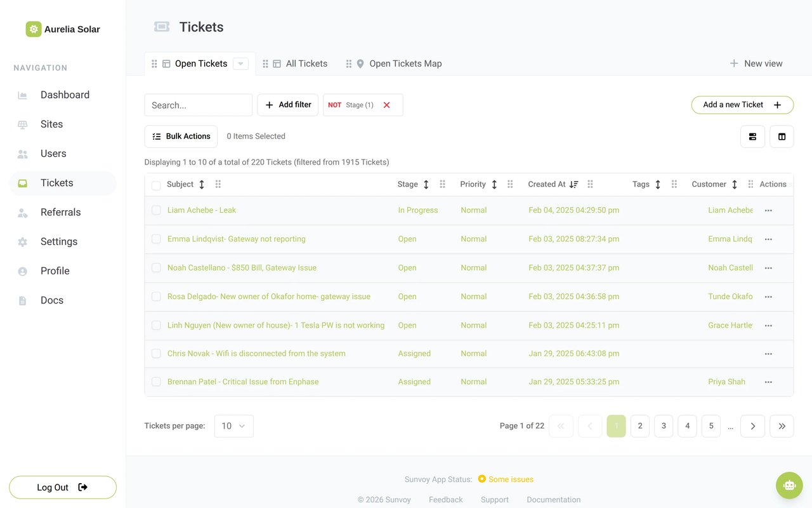Viewport: 812px width, 508px height.
Task: Switch to the All Tickets tab
Action: (306, 63)
